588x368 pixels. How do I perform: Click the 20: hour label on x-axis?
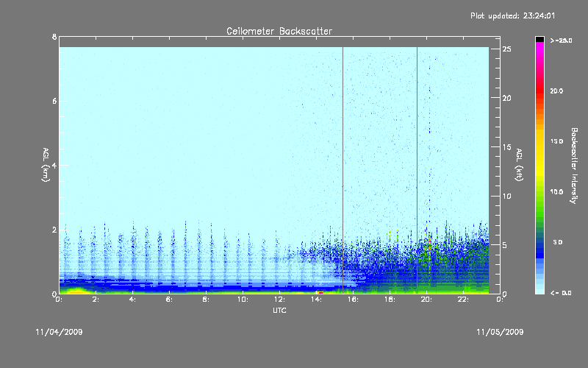[426, 300]
